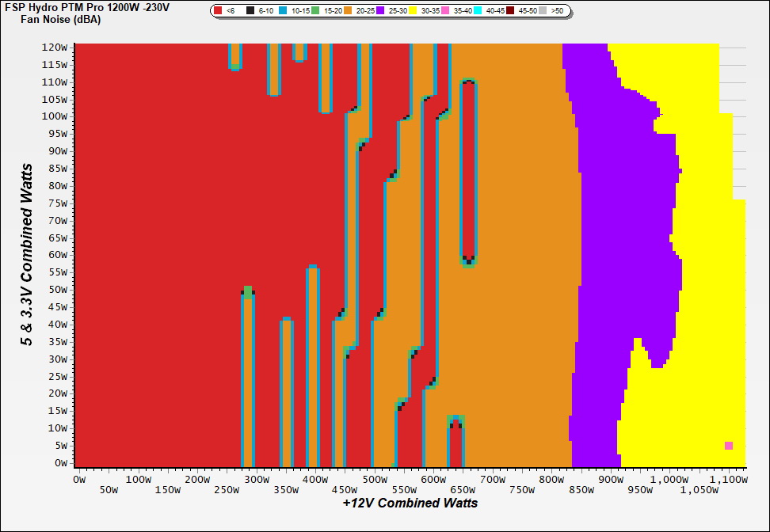770x532 pixels.
Task: Select the yellow 30-35 legend swatch
Action: (414, 11)
